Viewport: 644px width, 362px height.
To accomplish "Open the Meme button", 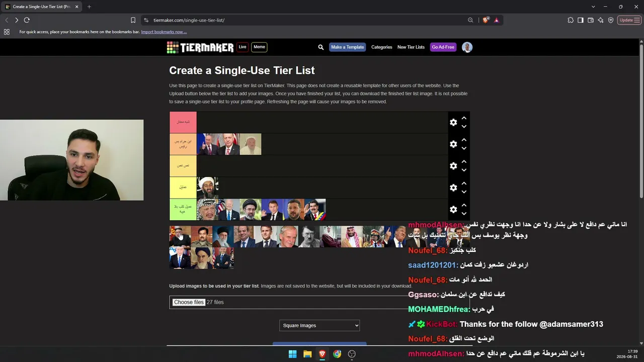I will click(x=259, y=47).
